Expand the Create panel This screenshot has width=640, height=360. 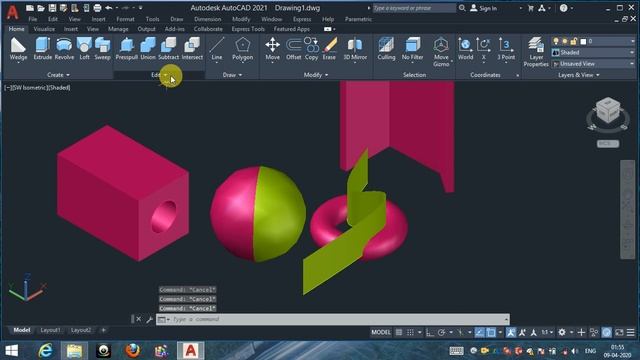58,75
